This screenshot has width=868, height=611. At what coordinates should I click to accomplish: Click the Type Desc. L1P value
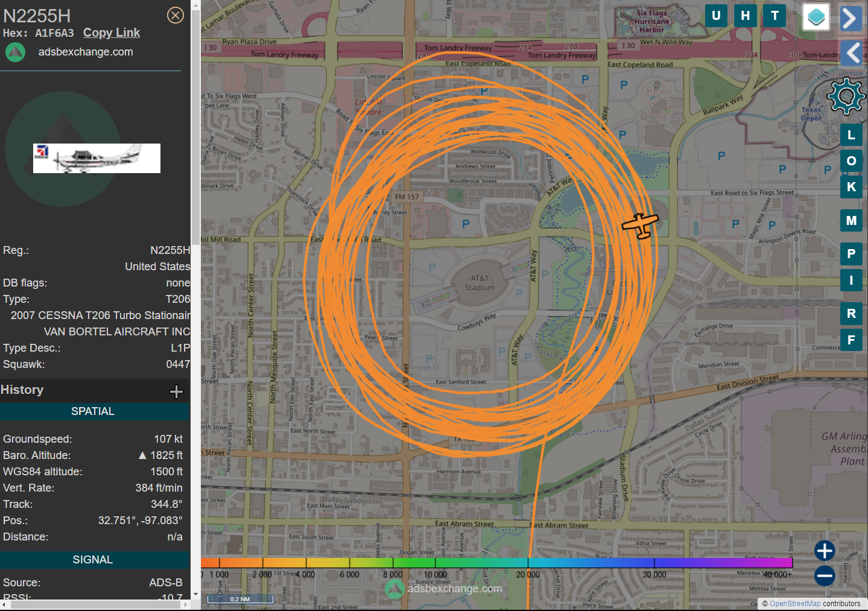coord(180,348)
